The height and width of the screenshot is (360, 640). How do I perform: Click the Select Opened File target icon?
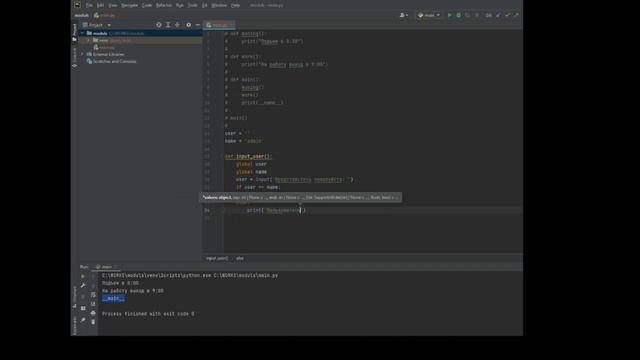[x=159, y=25]
